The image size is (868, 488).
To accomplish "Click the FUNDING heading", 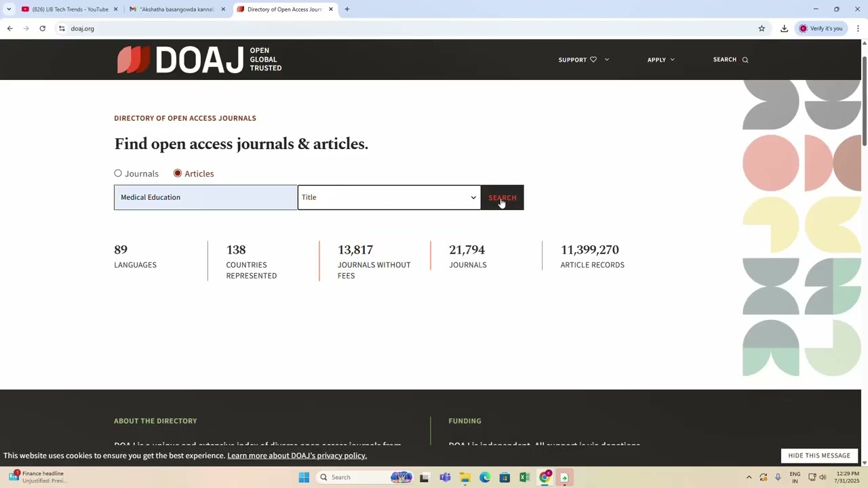I will point(465,421).
